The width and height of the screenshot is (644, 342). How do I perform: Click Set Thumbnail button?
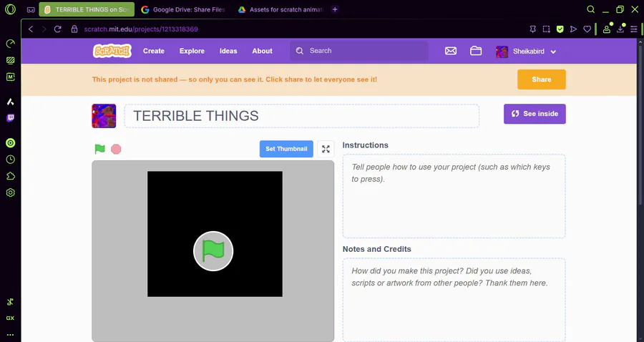(286, 149)
